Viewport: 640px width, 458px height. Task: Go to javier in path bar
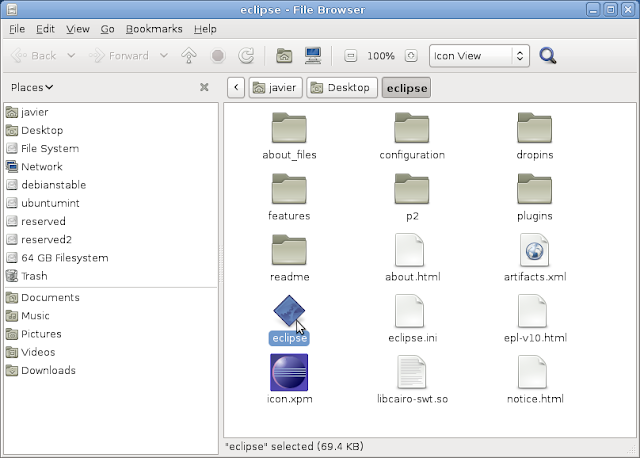pyautogui.click(x=276, y=87)
